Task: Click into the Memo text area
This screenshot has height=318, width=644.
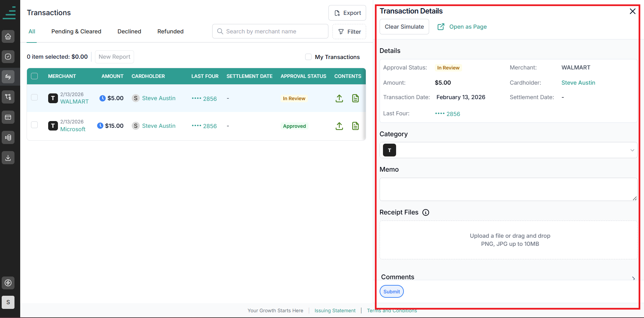Action: [x=508, y=190]
